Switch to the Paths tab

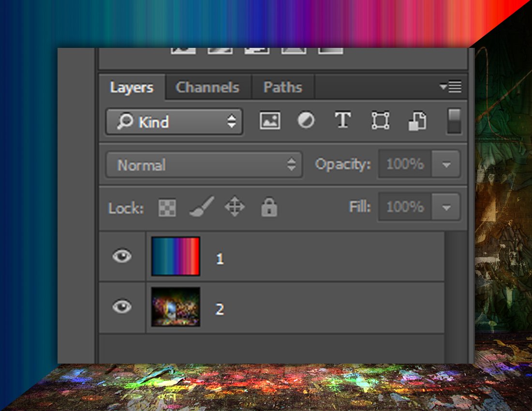point(282,88)
